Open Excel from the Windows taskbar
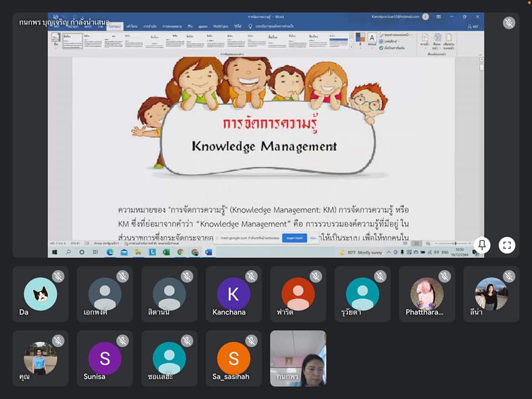The width and height of the screenshot is (532, 399). click(x=166, y=252)
